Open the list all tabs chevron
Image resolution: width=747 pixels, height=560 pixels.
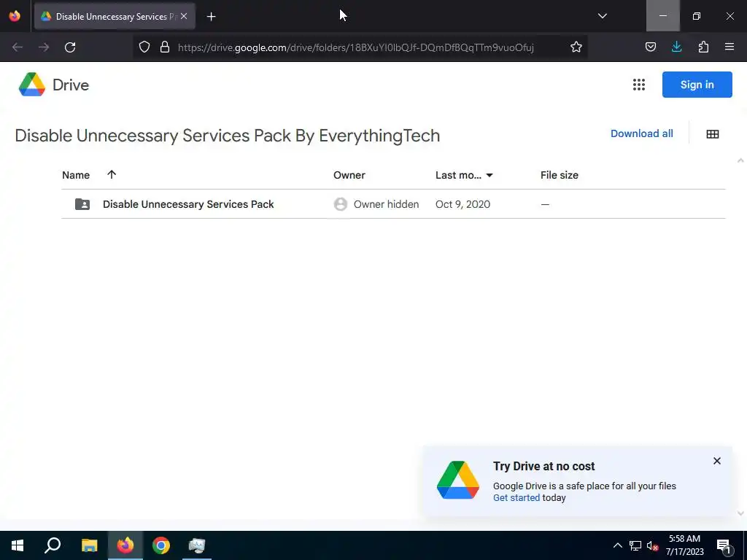pyautogui.click(x=602, y=16)
